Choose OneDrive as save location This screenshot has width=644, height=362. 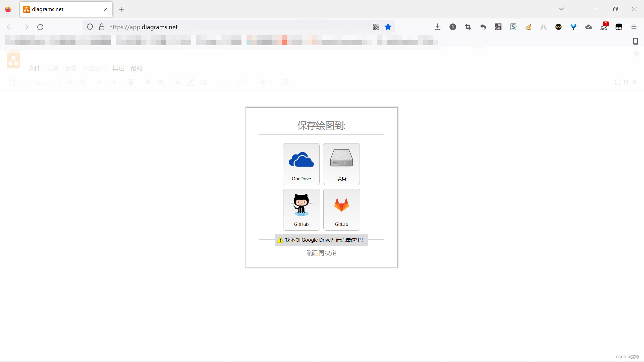[x=301, y=164]
